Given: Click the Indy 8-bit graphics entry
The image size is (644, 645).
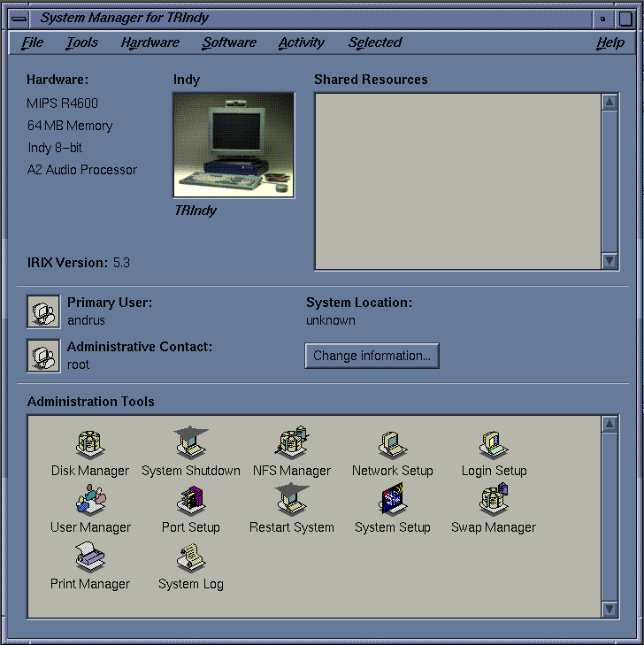Looking at the screenshot, I should click(55, 148).
